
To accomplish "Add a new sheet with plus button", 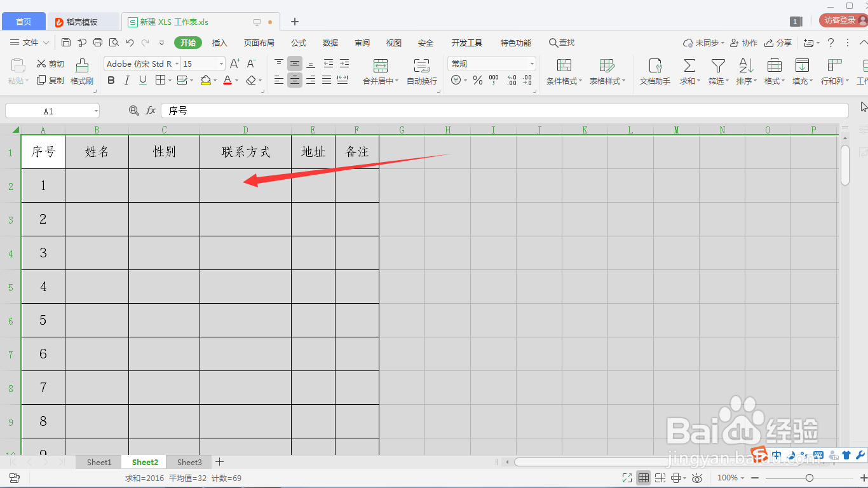I will coord(220,462).
